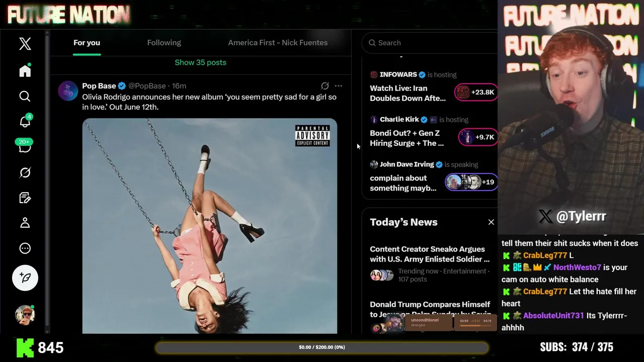Click the Pop Base account name
Image resolution: width=644 pixels, height=362 pixels.
click(99, 86)
